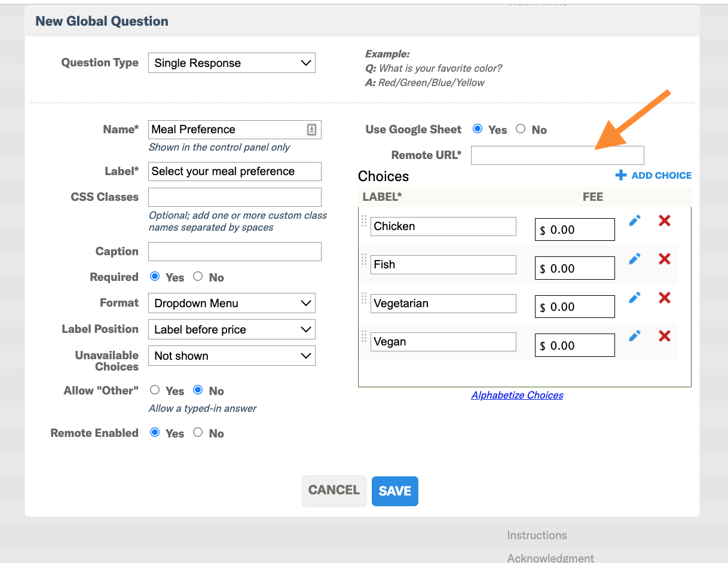Viewport: 728px width, 563px height.
Task: Click the Instructions item behind the dialog
Action: (x=537, y=536)
